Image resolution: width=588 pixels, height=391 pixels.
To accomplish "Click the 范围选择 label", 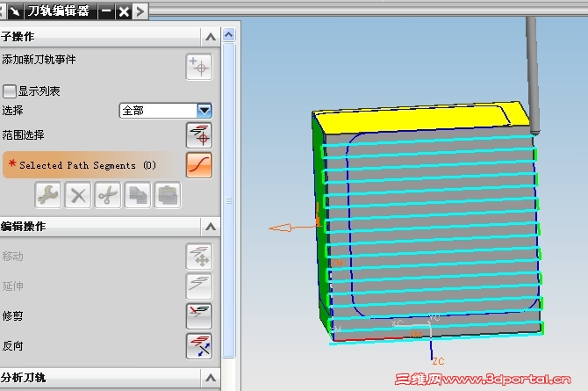I will [23, 134].
